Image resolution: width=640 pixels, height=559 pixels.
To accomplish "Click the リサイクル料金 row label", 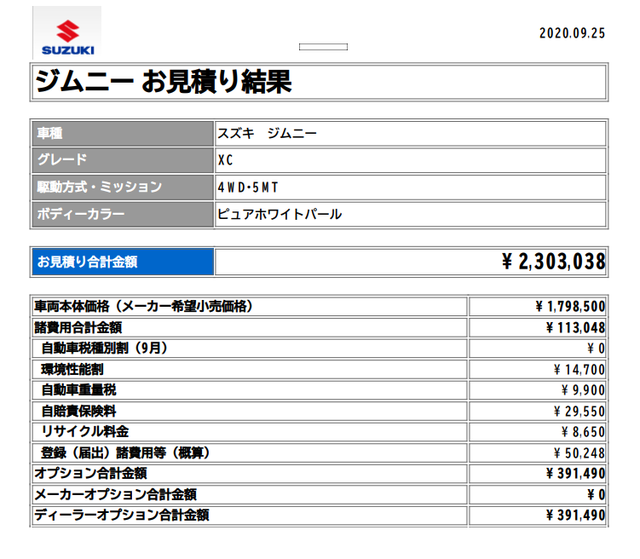I will [85, 432].
